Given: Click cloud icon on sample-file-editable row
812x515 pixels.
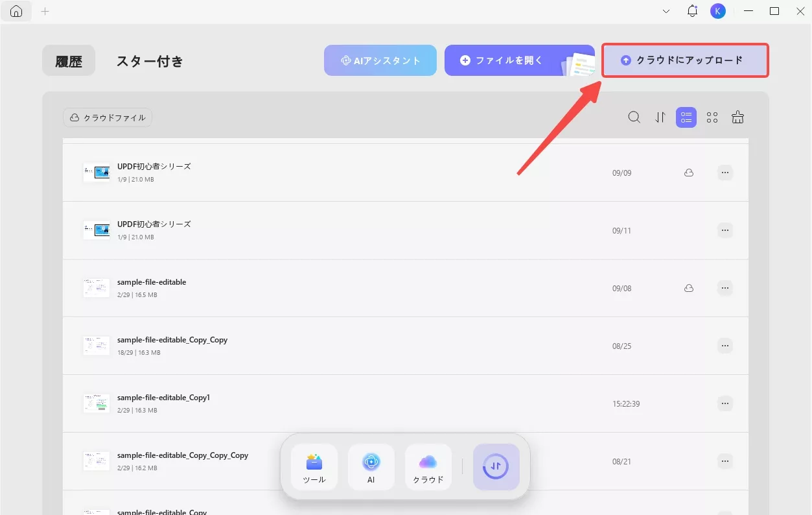Looking at the screenshot, I should click(689, 288).
